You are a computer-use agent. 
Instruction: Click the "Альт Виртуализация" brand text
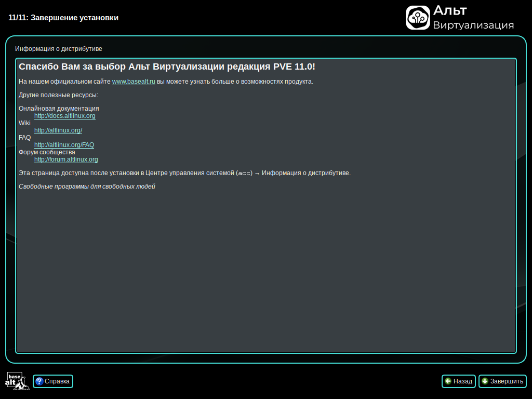473,18
